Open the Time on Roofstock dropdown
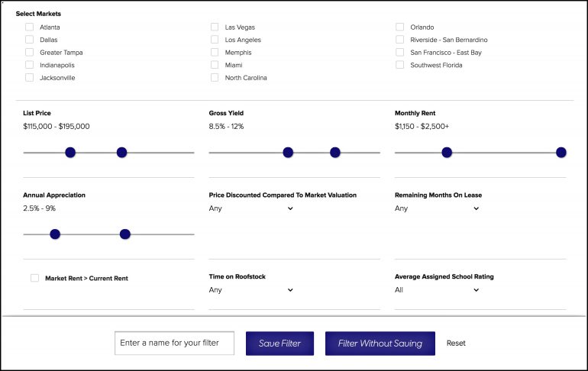Image resolution: width=588 pixels, height=371 pixels. click(x=251, y=290)
